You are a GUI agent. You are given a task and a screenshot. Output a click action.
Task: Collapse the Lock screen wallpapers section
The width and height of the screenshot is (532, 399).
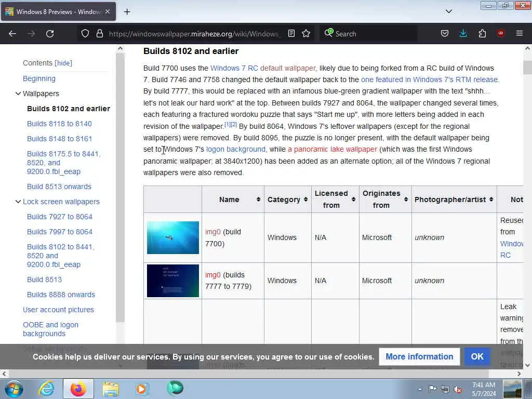pyautogui.click(x=18, y=202)
